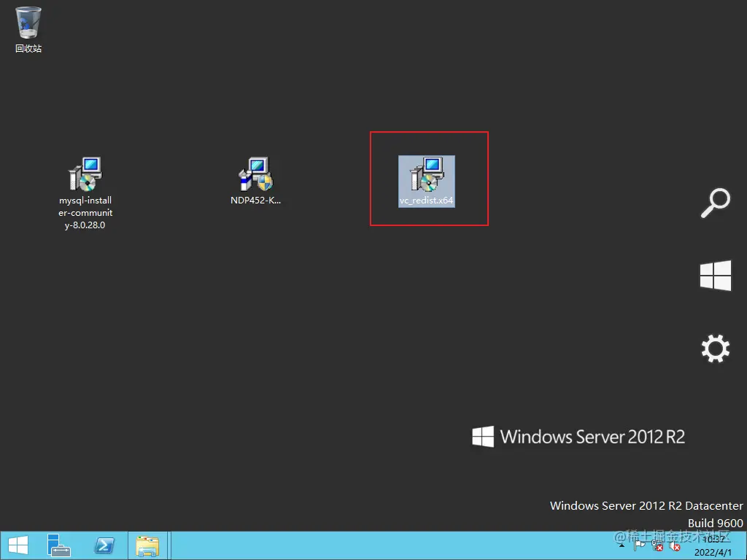Click the network status tray icon
Viewport: 747px width, 560px height.
657,545
